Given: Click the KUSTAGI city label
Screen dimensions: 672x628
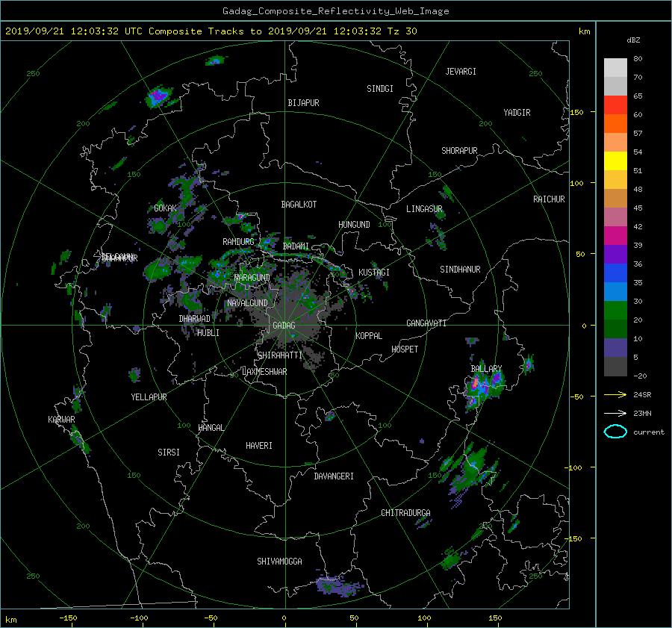Looking at the screenshot, I should tap(374, 273).
